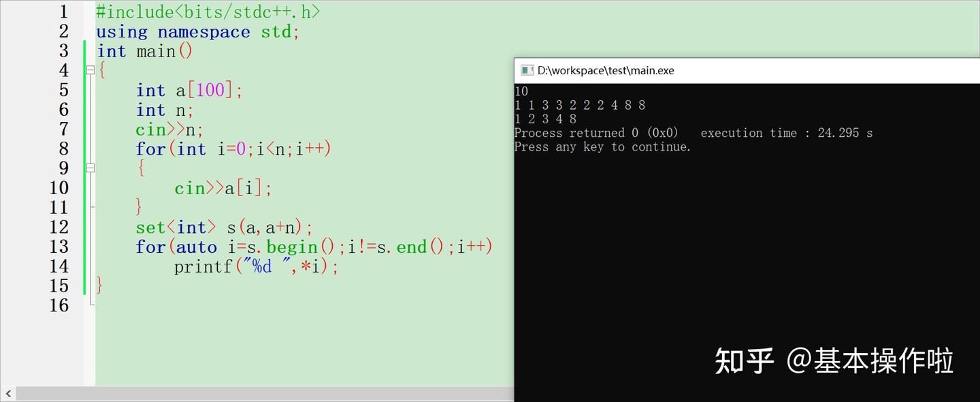Collapse the for-loop fold marker at line 9
The width and height of the screenshot is (980, 402).
pyautogui.click(x=90, y=168)
